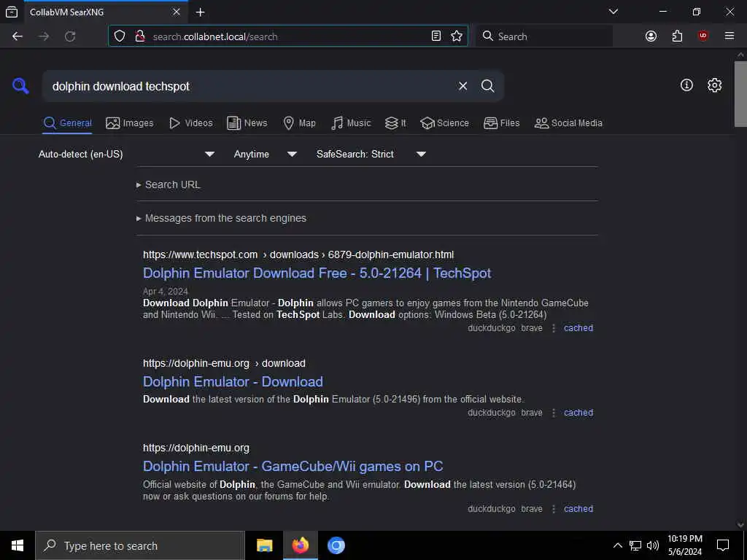Open the Firefox account icon
Image resolution: width=747 pixels, height=560 pixels.
(651, 36)
